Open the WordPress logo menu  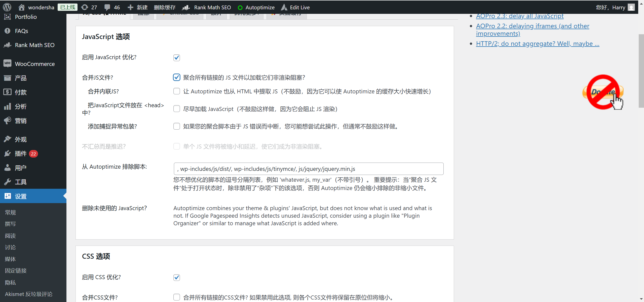7,7
